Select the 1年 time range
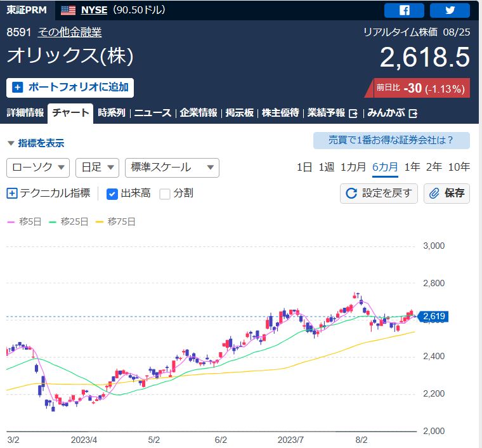The height and width of the screenshot is (448, 482). click(x=412, y=168)
